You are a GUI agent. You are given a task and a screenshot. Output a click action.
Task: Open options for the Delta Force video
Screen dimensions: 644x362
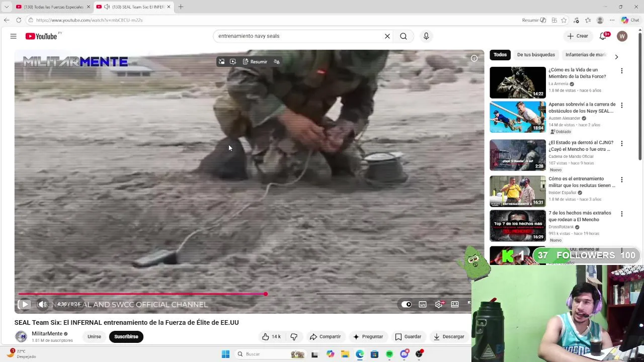click(622, 71)
